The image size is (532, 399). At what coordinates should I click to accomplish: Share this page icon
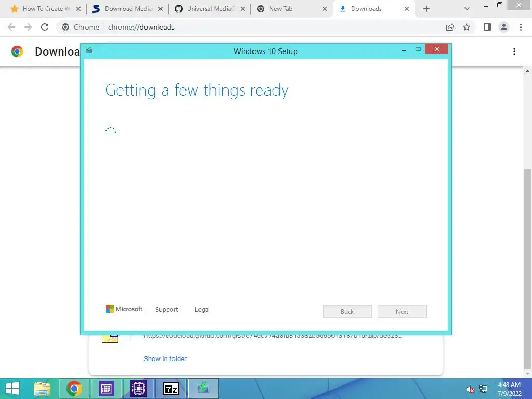pos(450,27)
